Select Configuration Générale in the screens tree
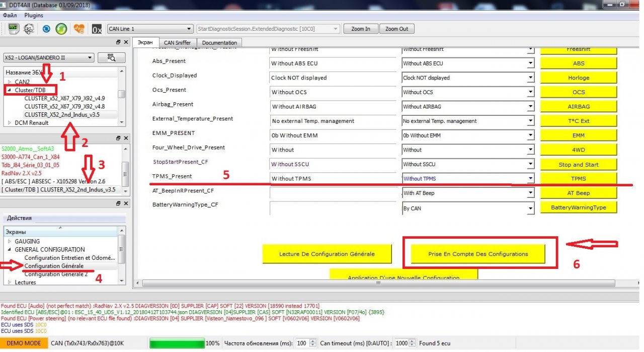 click(54, 266)
